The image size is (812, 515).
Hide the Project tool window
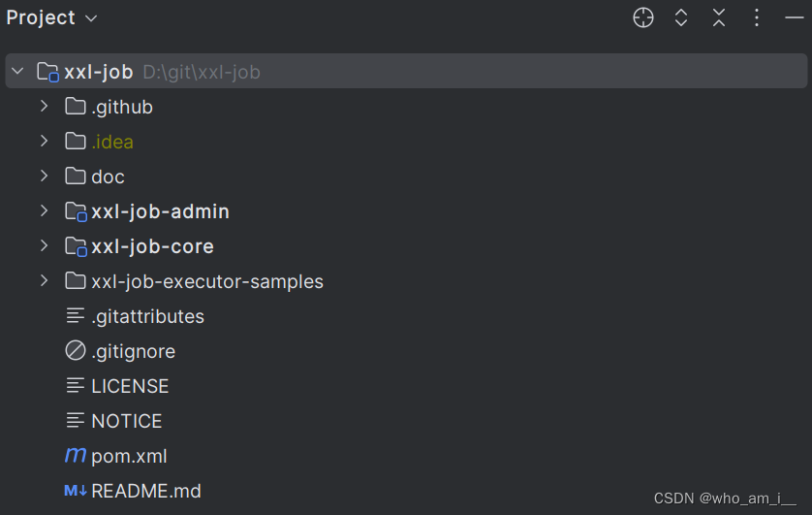795,17
